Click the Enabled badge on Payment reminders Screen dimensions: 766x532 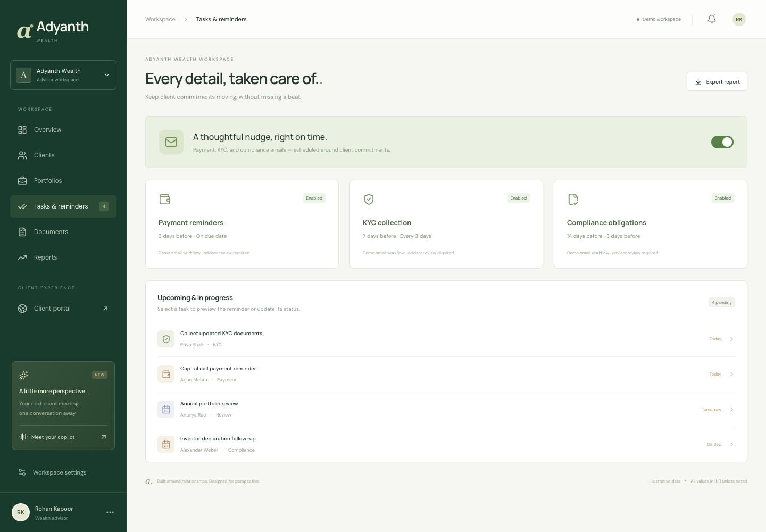pos(314,198)
